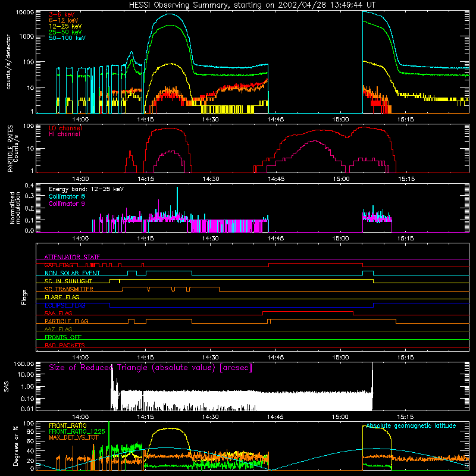Click the counts/s/detector axis title
This screenshot has width=476, height=476.
(x=8, y=62)
